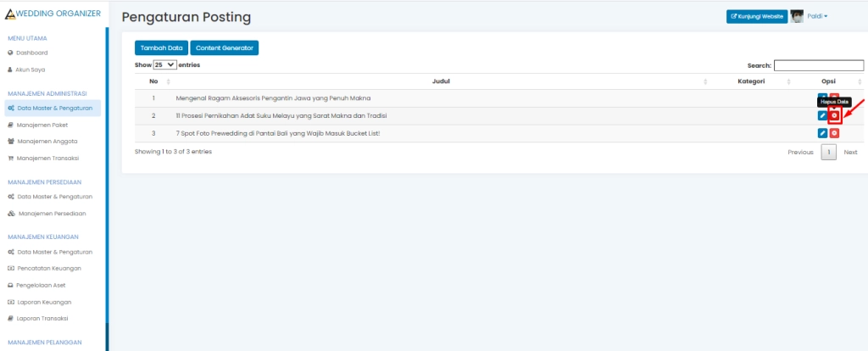Click the Hapus Data icon for row 2
Viewport: 868px width, 351px height.
[835, 115]
